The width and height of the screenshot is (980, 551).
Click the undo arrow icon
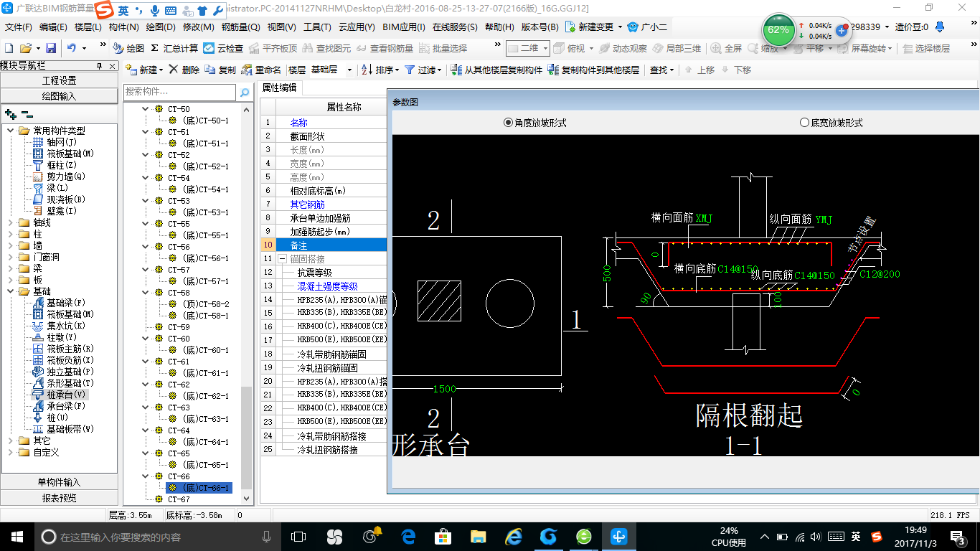click(x=72, y=48)
